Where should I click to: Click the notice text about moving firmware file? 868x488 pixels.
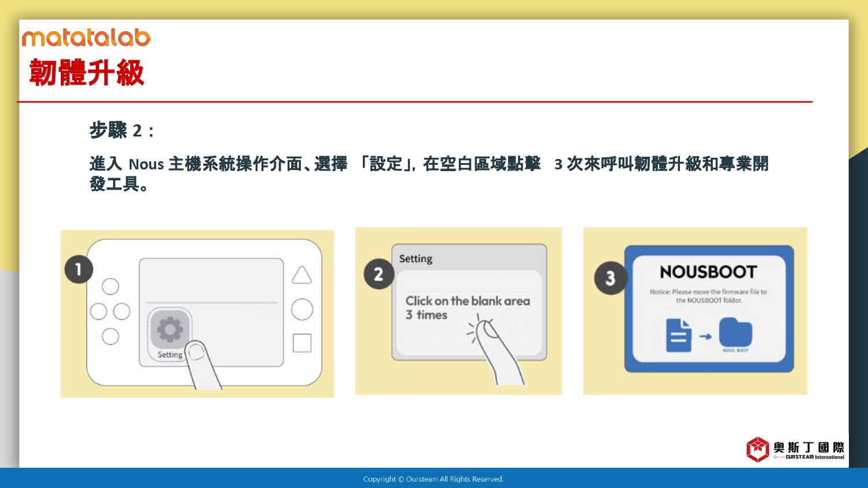pos(708,296)
